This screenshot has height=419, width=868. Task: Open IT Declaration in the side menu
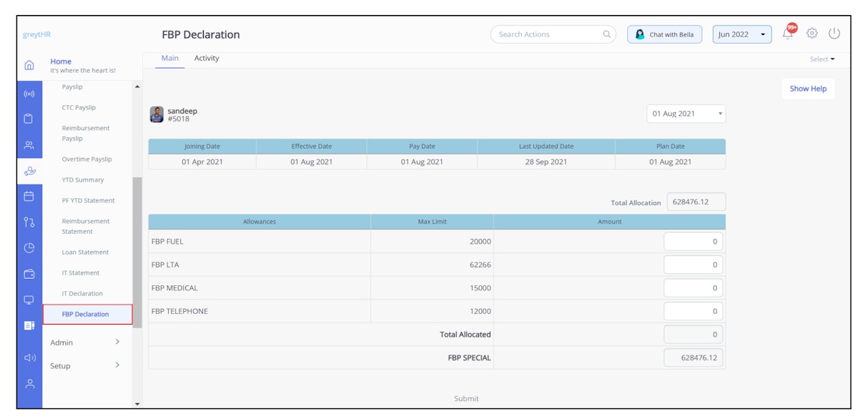(x=82, y=293)
